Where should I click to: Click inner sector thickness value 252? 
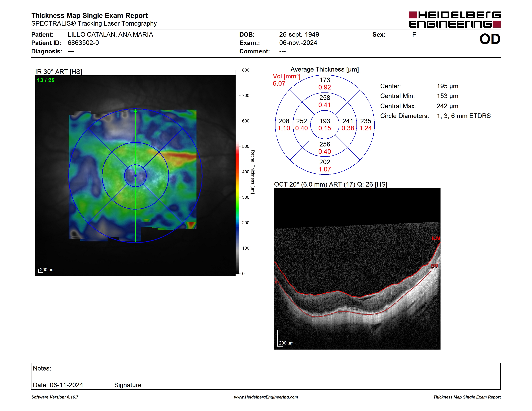[x=301, y=121]
